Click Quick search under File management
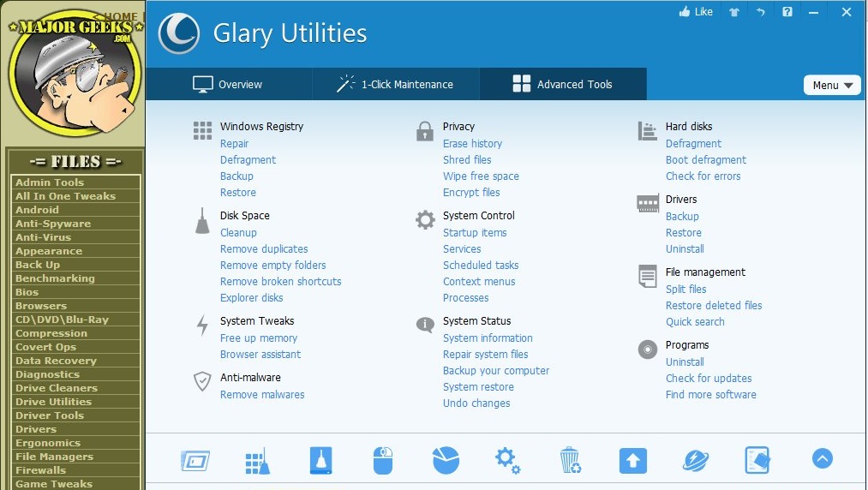868x490 pixels. point(695,322)
